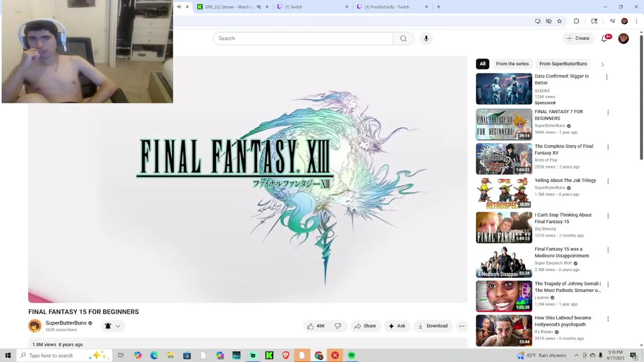Open the Ask AI button
This screenshot has width=644, height=362.
397,326
